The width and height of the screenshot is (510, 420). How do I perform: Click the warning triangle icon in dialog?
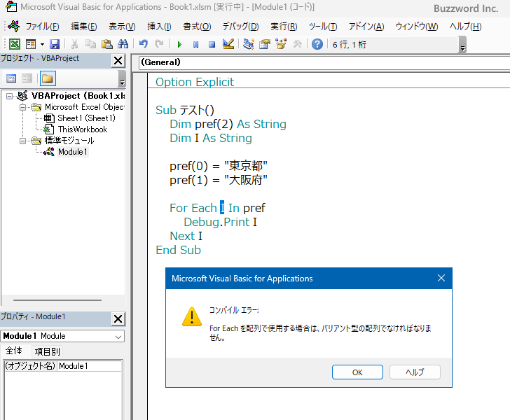(192, 316)
